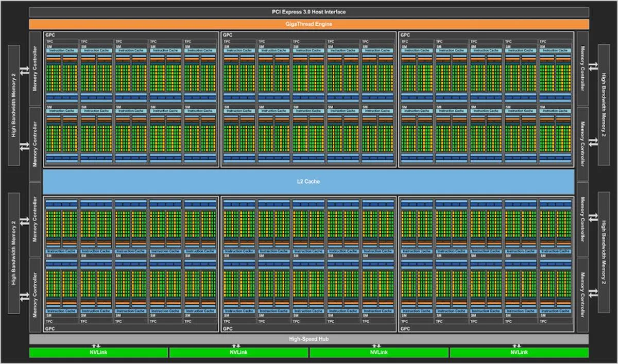Select the orange GigaThread Engine bar
Image resolution: width=618 pixels, height=364 pixels.
pyautogui.click(x=309, y=24)
